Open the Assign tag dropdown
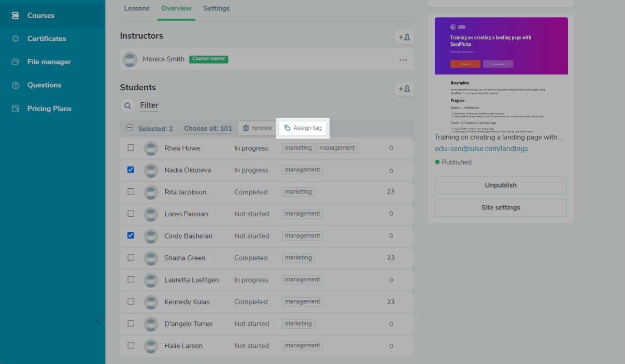625x364 pixels. 302,128
